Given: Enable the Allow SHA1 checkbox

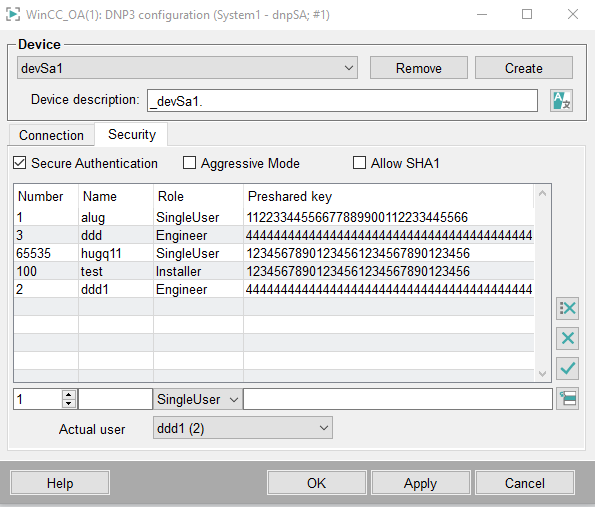Looking at the screenshot, I should pyautogui.click(x=359, y=163).
